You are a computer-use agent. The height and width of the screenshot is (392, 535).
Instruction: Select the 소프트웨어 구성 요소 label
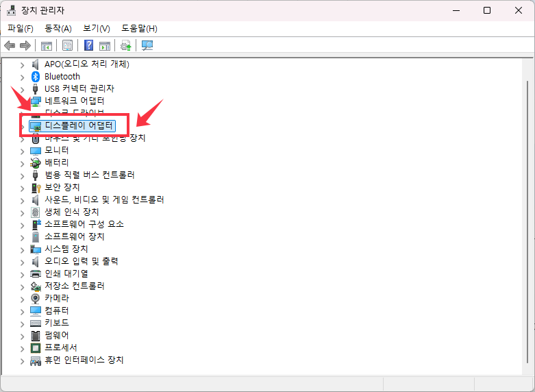(84, 224)
